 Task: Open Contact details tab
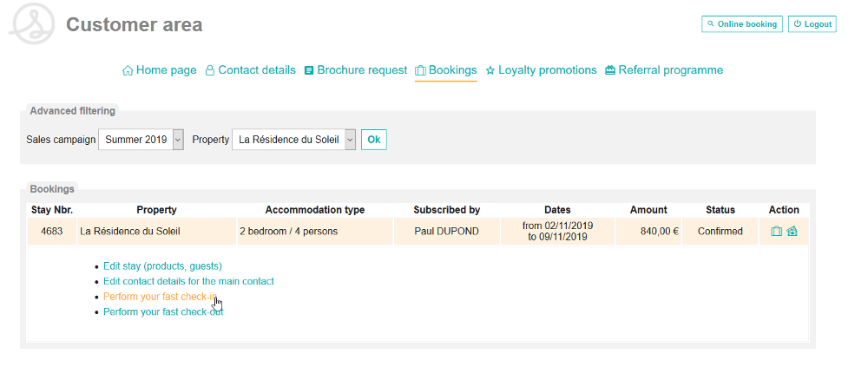click(x=250, y=70)
